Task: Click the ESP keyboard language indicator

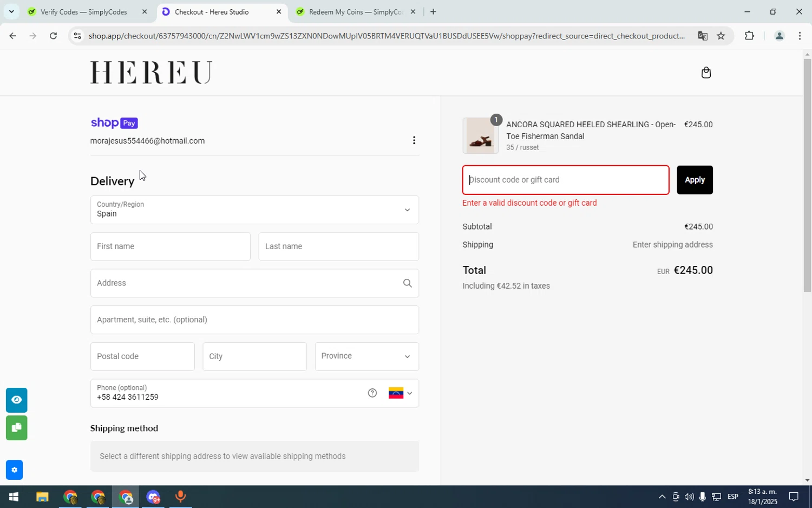Action: [733, 497]
